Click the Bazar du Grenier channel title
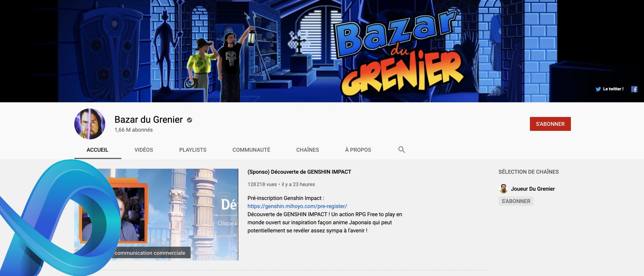644x276 pixels. pyautogui.click(x=148, y=120)
